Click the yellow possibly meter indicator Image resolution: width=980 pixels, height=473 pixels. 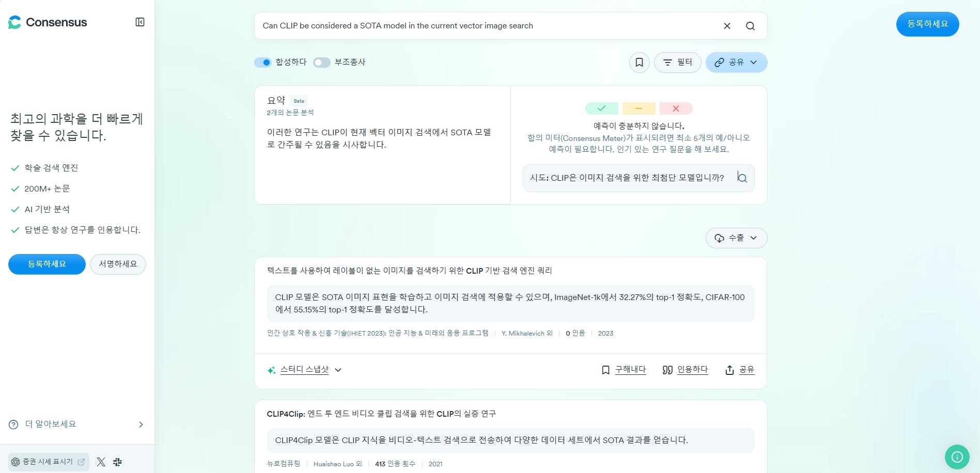(639, 108)
